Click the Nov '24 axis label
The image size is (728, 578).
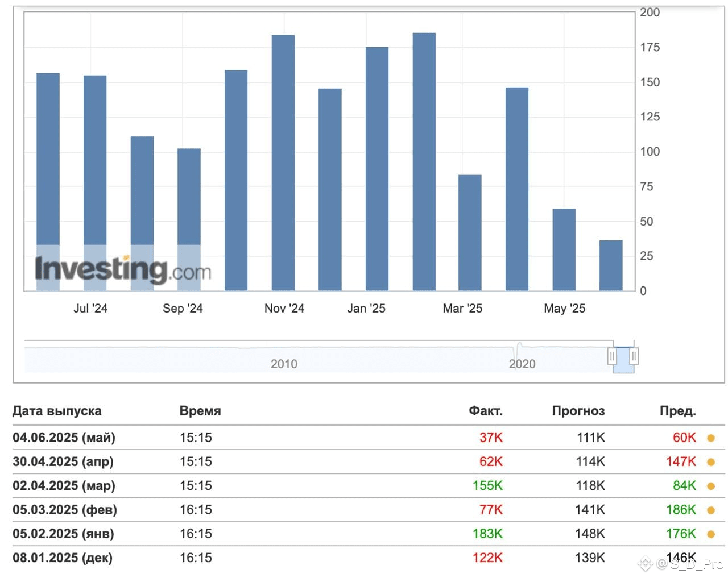284,309
